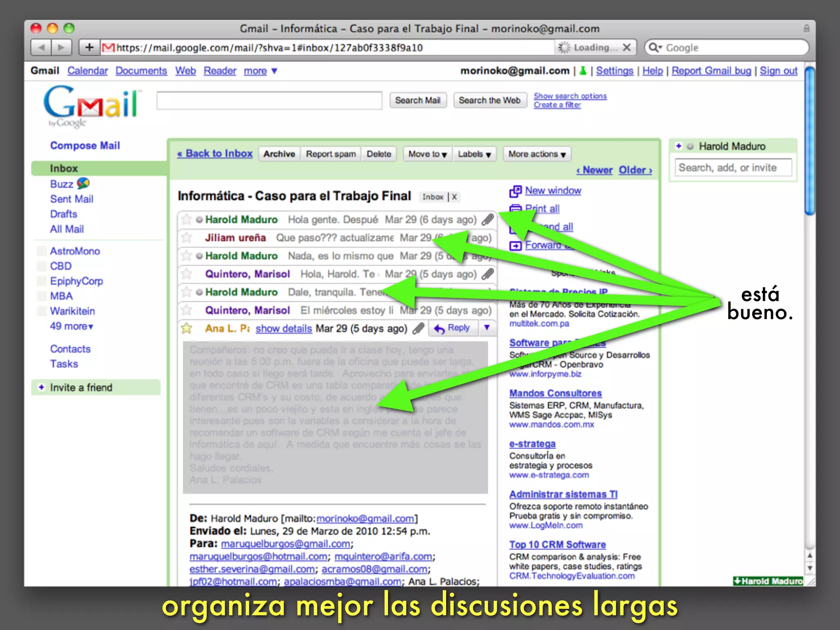Go Back to Inbox
Viewport: 840px width, 630px height.
(215, 153)
